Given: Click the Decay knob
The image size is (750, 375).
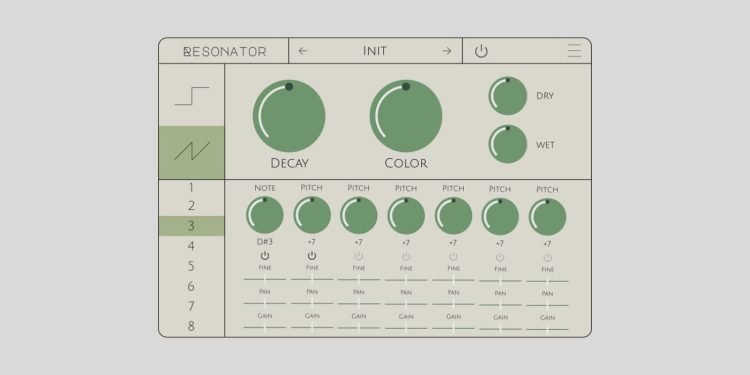Looking at the screenshot, I should pos(289,116).
